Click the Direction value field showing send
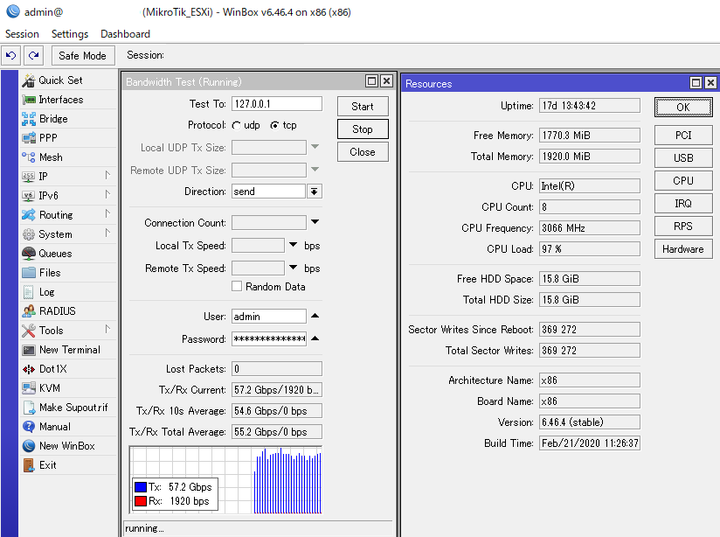This screenshot has height=537, width=720. pyautogui.click(x=269, y=192)
